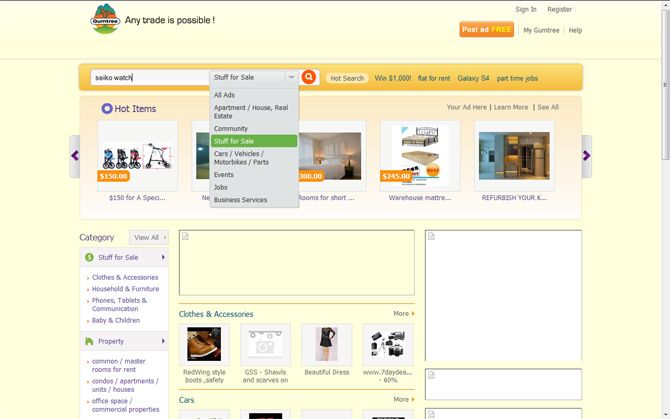Open the Help link

click(575, 30)
